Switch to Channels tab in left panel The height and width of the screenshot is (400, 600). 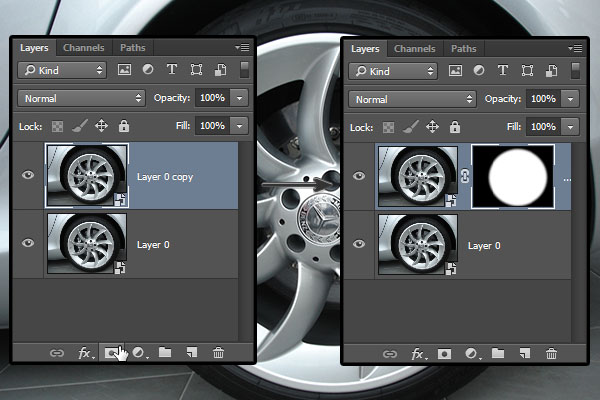83,47
